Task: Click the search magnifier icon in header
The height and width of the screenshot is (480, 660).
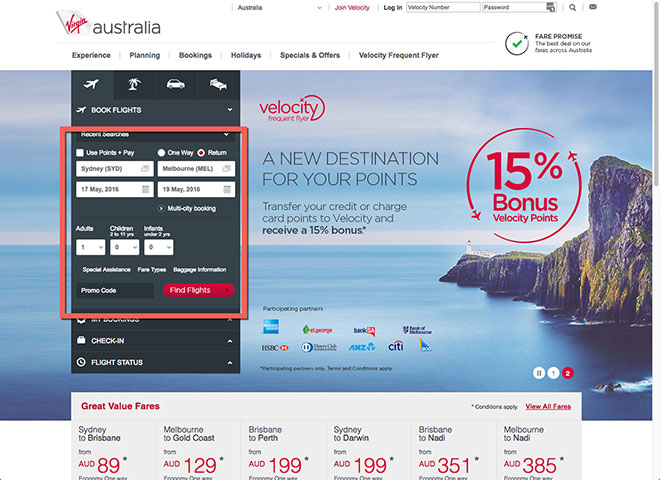Action: tap(572, 7)
